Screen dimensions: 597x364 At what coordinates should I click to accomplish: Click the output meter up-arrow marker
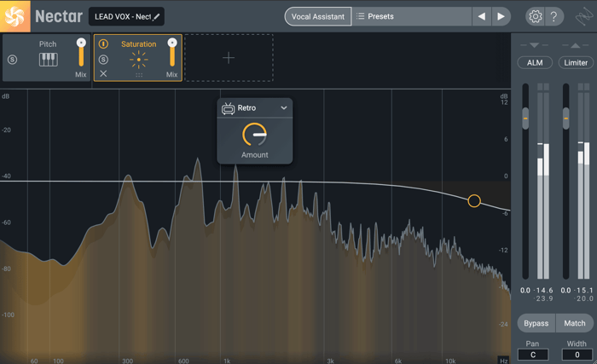(x=576, y=45)
